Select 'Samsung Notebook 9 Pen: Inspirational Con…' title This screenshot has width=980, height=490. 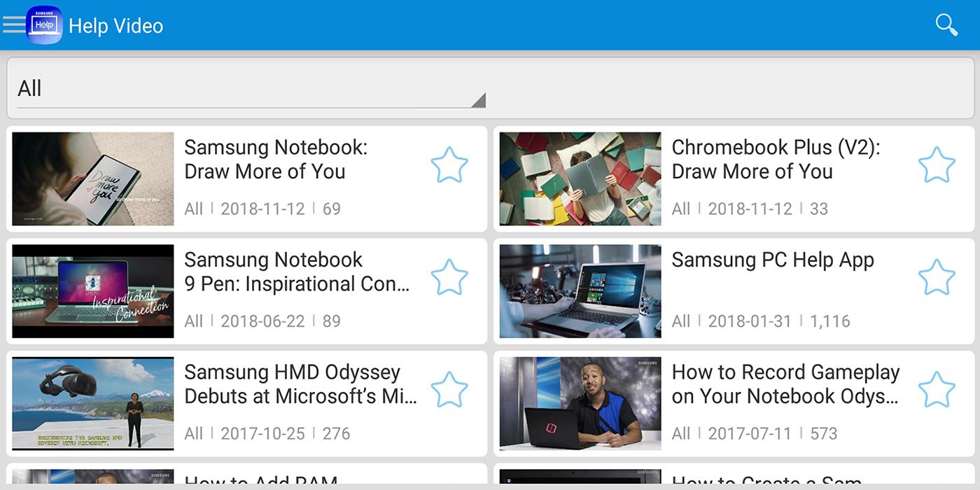click(x=297, y=272)
